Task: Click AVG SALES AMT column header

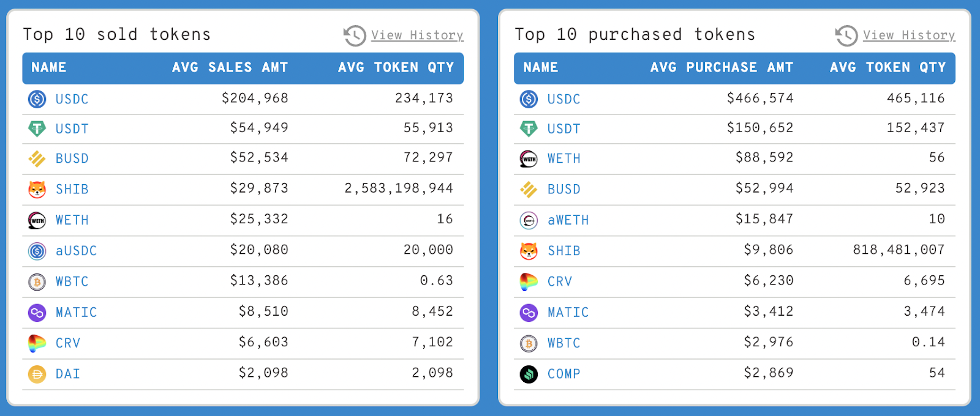Action: coord(230,67)
